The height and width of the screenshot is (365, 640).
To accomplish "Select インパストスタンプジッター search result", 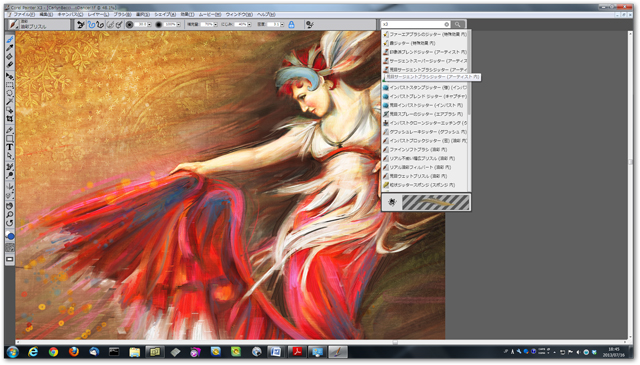I will 425,87.
